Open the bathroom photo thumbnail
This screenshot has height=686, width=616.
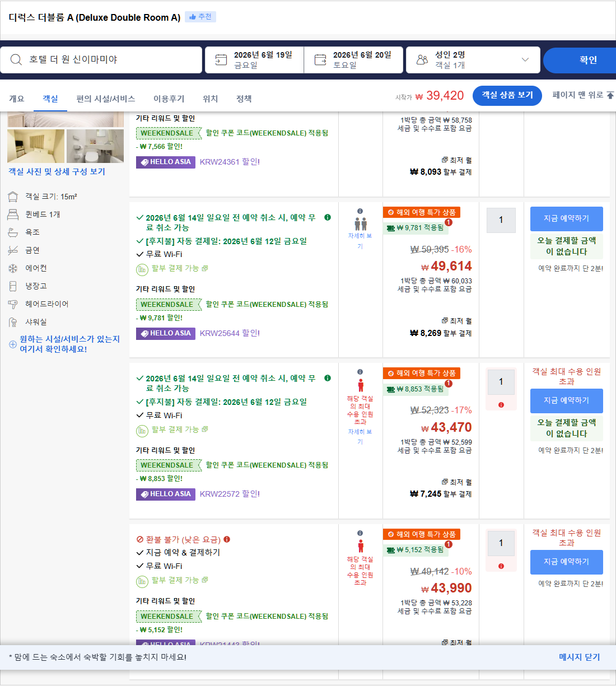point(95,146)
